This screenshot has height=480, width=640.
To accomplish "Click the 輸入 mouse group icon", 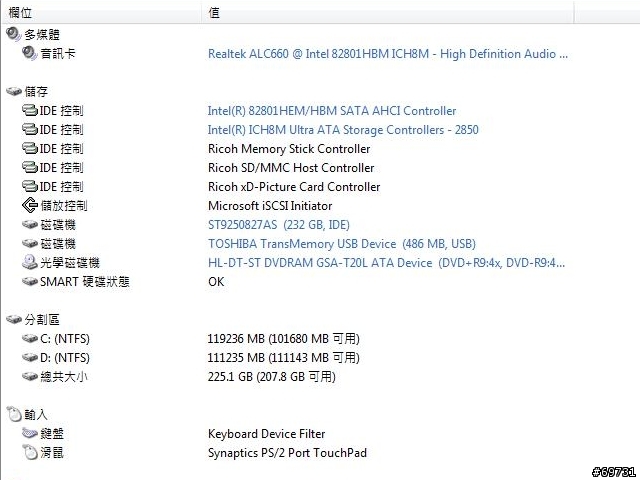I will tap(14, 414).
